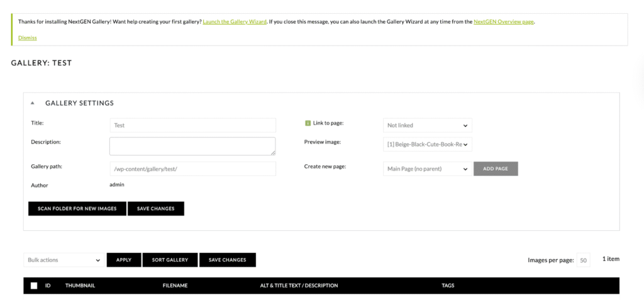The width and height of the screenshot is (644, 300).
Task: Click the Add Page button
Action: click(x=496, y=169)
